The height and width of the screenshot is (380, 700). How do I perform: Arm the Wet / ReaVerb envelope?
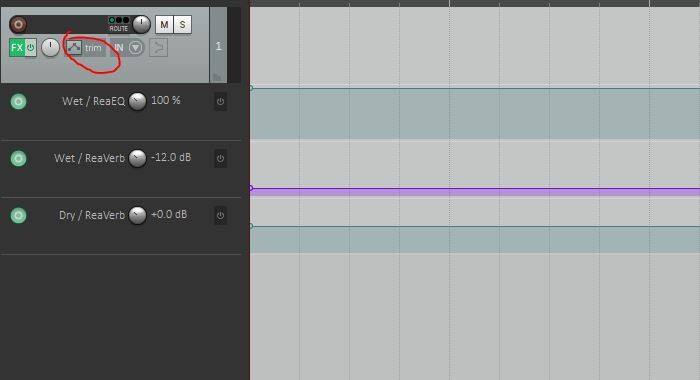click(x=18, y=159)
